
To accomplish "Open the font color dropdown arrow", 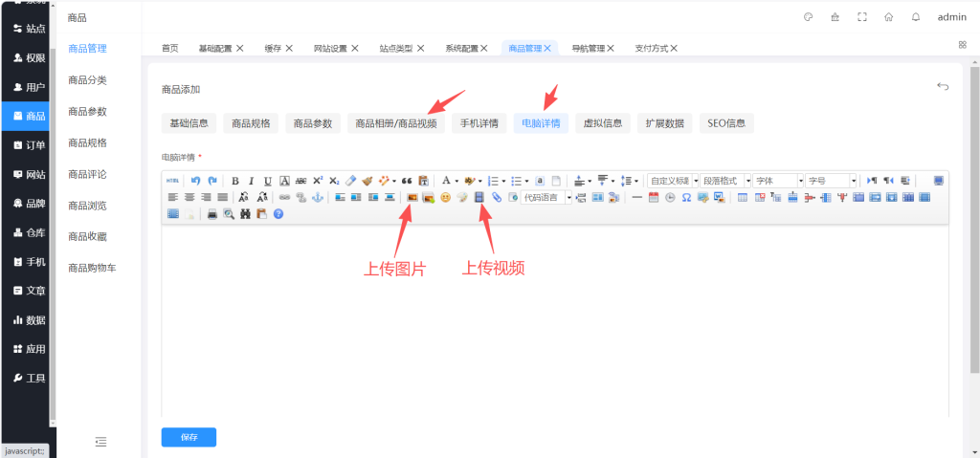I will (457, 182).
